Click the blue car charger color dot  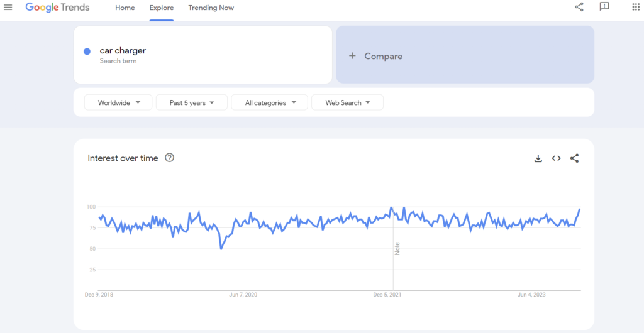coord(87,52)
